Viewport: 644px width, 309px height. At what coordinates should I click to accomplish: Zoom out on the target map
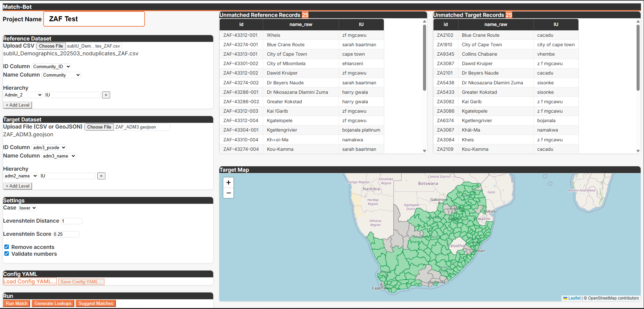tap(228, 193)
